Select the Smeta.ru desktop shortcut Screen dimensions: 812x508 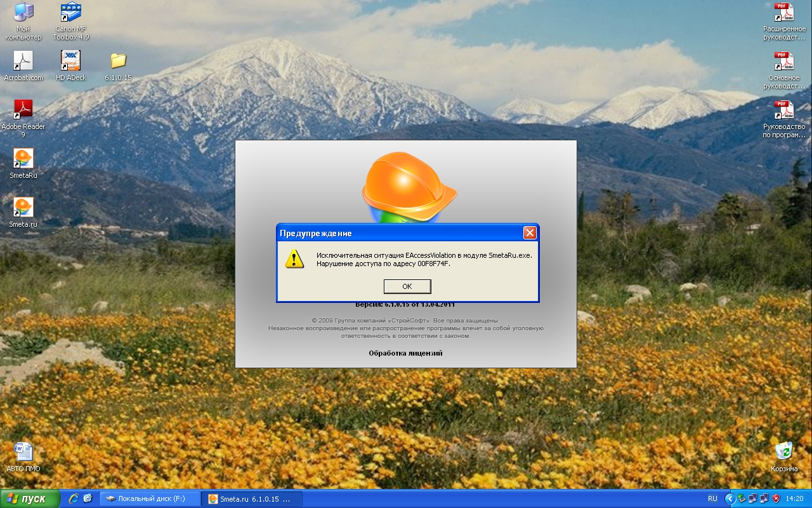(23, 212)
